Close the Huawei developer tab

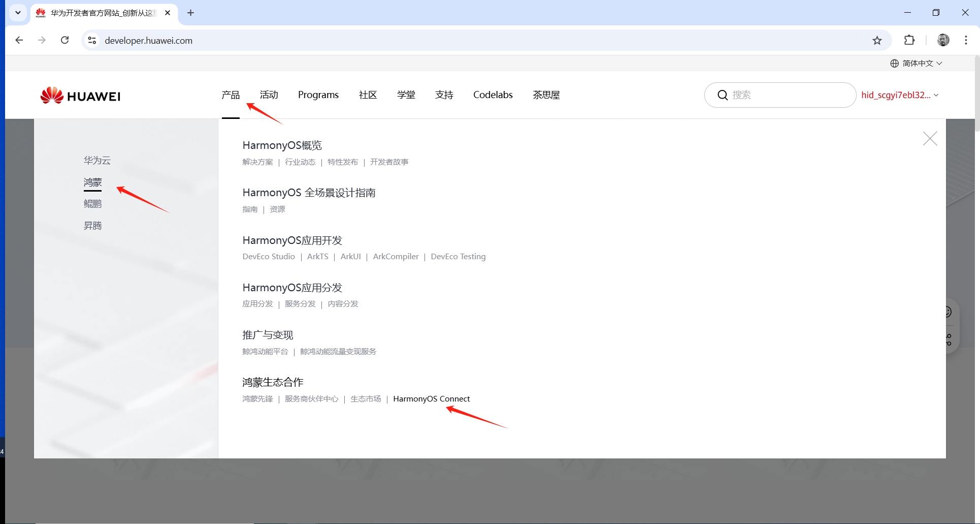[x=168, y=13]
